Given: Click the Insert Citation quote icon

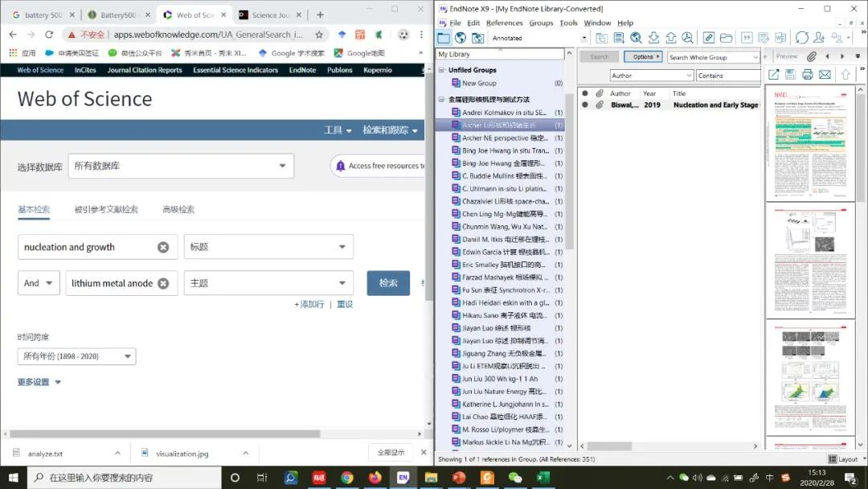Looking at the screenshot, I should click(x=747, y=38).
